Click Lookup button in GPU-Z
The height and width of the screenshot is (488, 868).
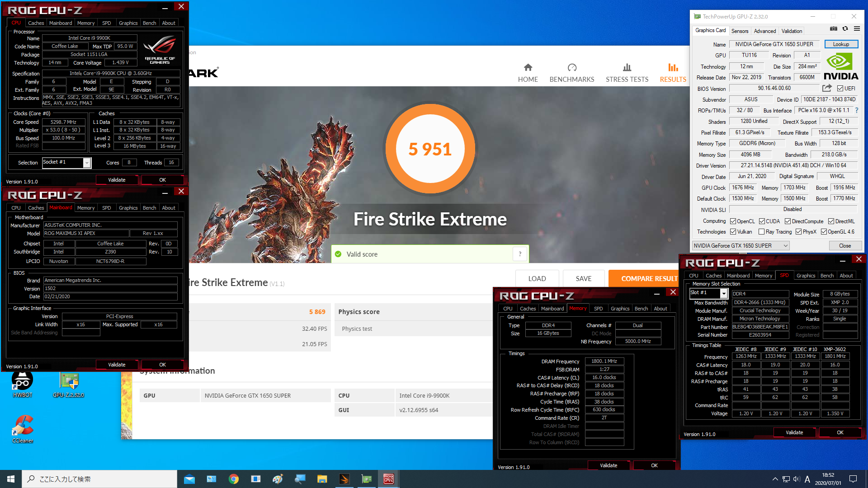pos(841,44)
